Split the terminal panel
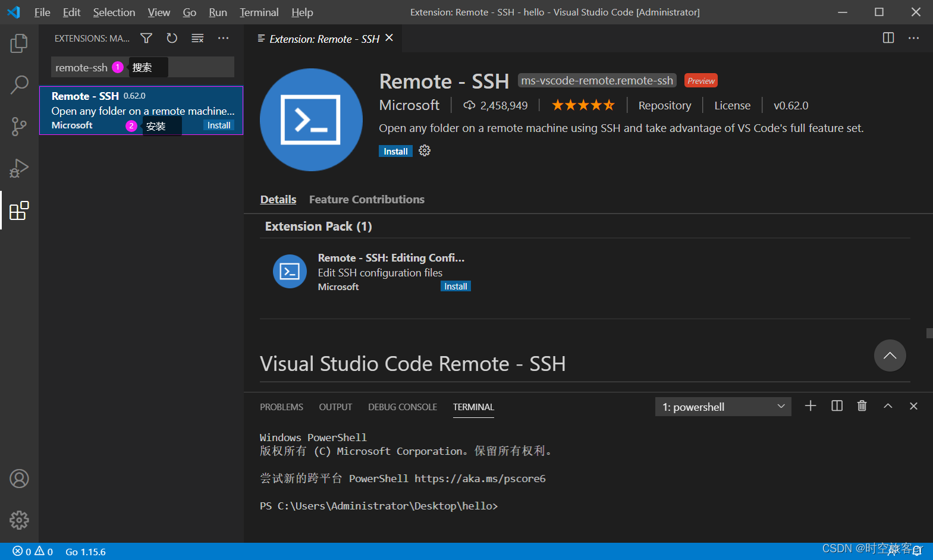 pyautogui.click(x=837, y=406)
